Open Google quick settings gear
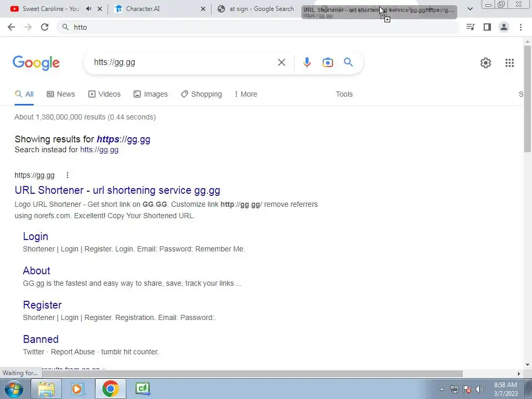 pyautogui.click(x=486, y=63)
